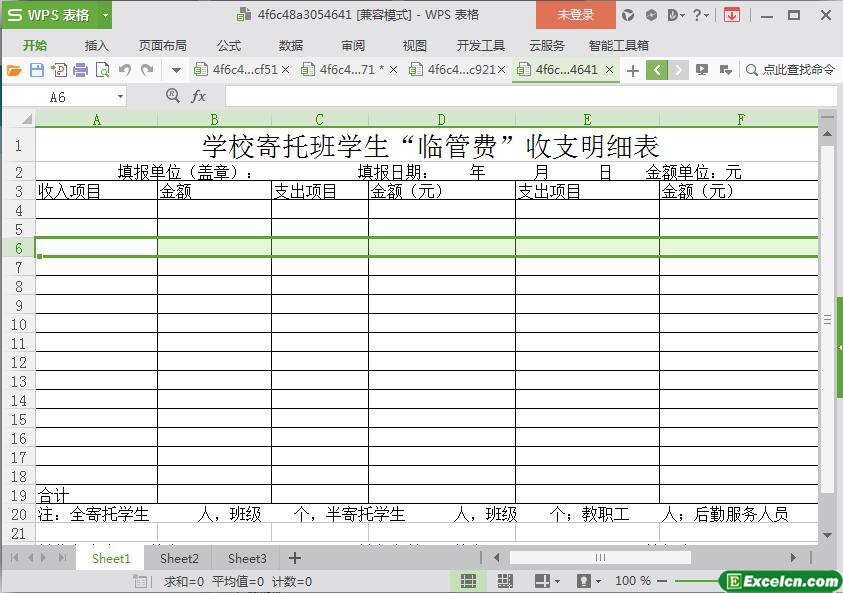The image size is (843, 593).
Task: Select row 10 header
Action: (x=19, y=324)
